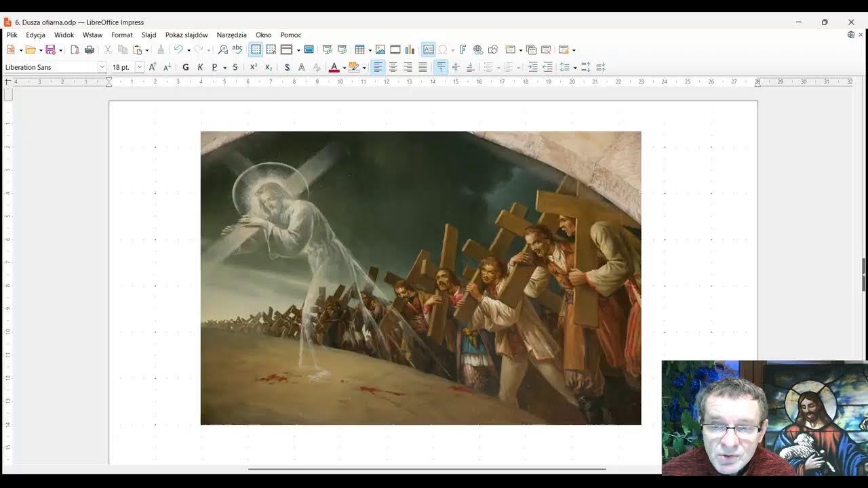868x488 pixels.
Task: Click the Increase Font Size icon
Action: pyautogui.click(x=153, y=67)
